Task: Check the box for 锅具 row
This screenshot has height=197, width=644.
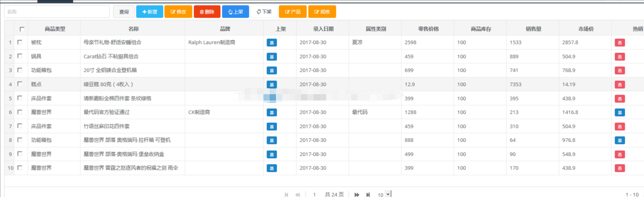Action: point(20,56)
